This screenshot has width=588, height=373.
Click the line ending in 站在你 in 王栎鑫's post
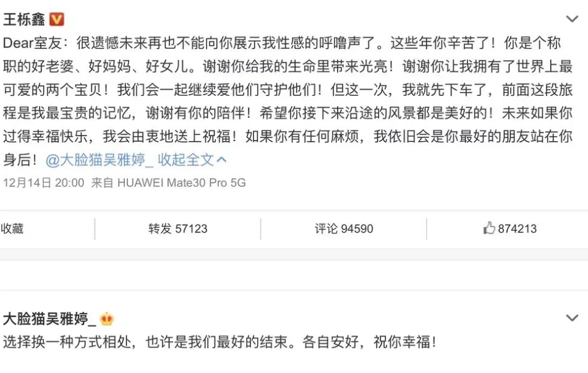[x=288, y=137]
